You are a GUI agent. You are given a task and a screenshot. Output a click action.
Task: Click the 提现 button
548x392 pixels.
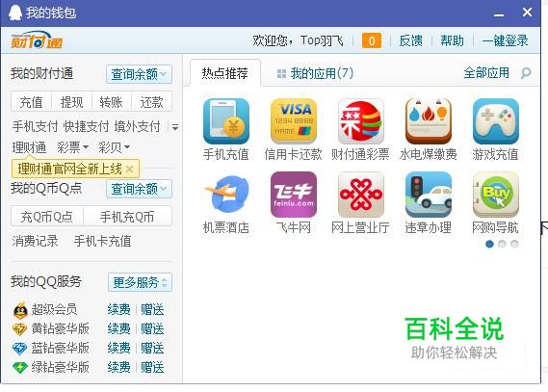[x=71, y=102]
